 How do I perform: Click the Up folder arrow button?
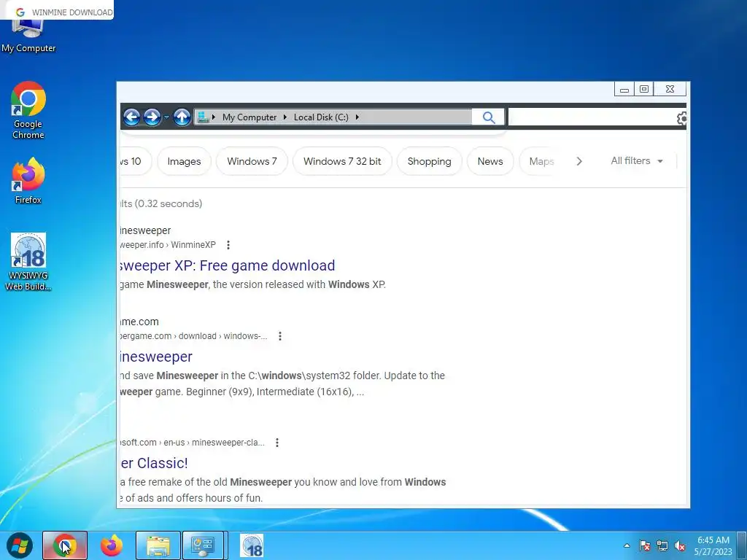coord(182,117)
